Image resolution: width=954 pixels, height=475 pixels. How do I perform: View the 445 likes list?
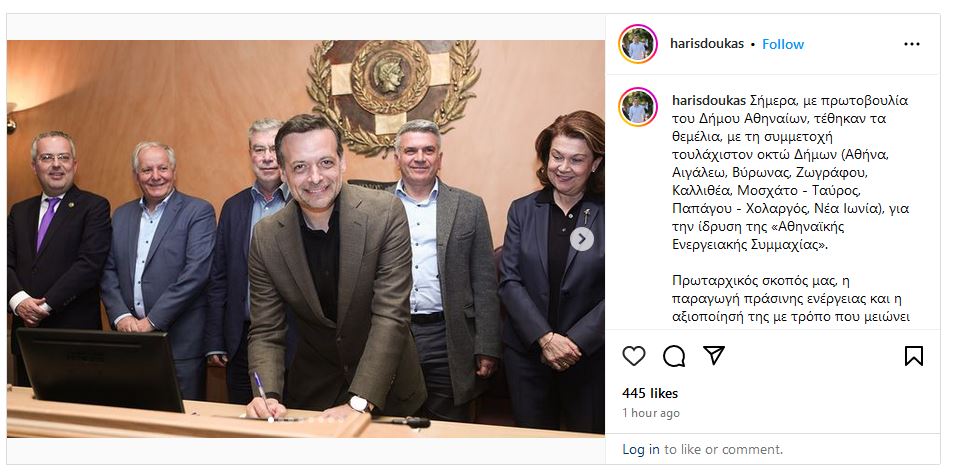[650, 394]
